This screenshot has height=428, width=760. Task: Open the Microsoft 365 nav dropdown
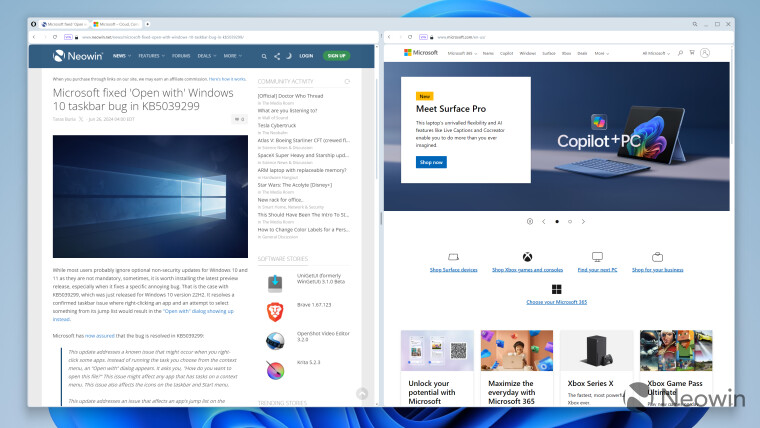tap(462, 52)
